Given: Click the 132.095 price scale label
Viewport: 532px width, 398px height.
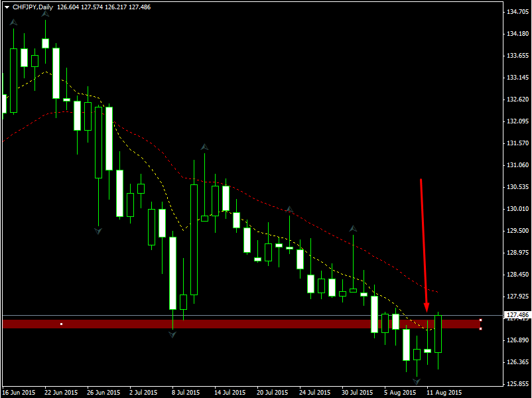Looking at the screenshot, I should (x=518, y=121).
